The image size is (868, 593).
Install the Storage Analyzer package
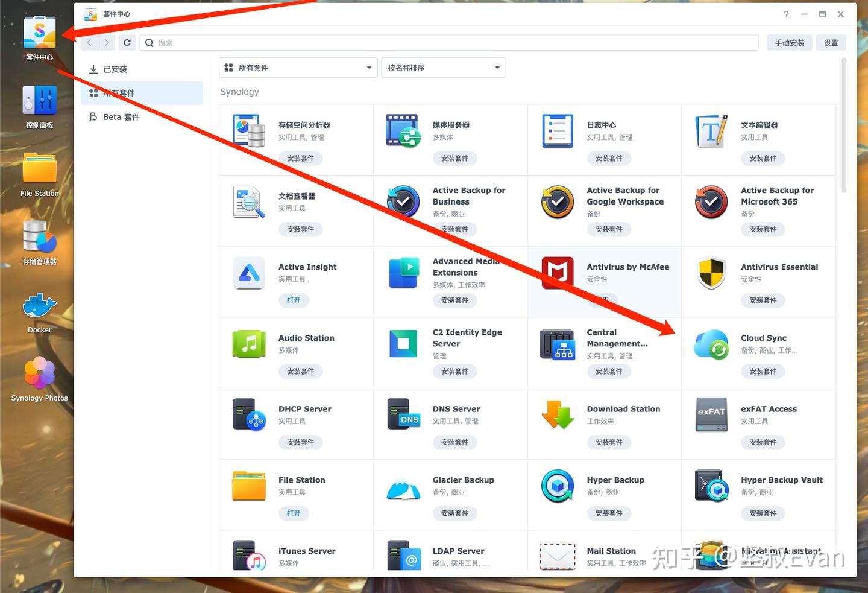[301, 159]
